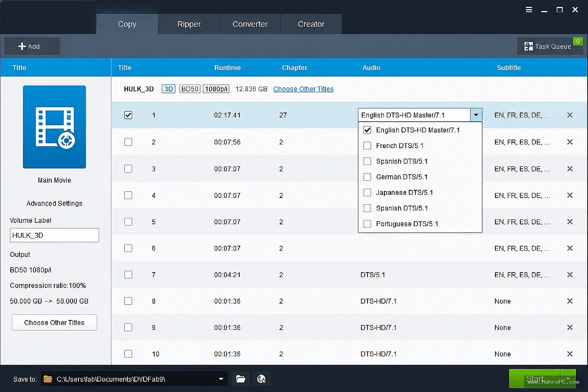Click runtime 02:17:41 of title 1

(x=227, y=115)
